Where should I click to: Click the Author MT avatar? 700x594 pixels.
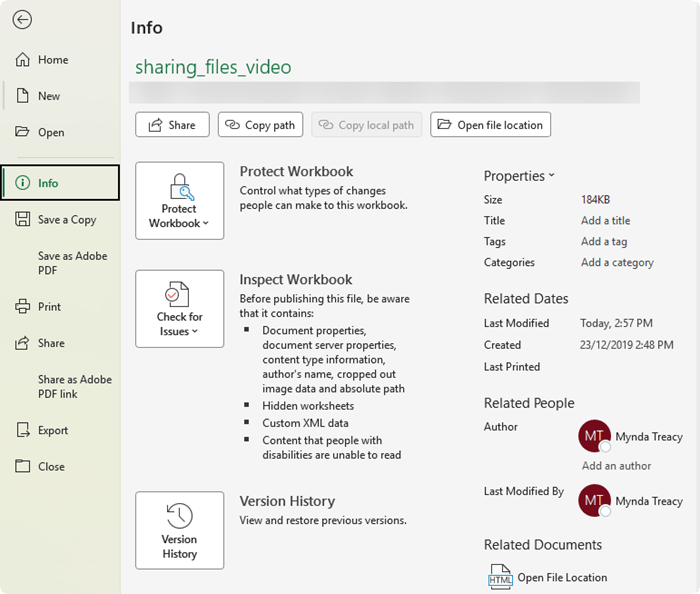click(594, 436)
